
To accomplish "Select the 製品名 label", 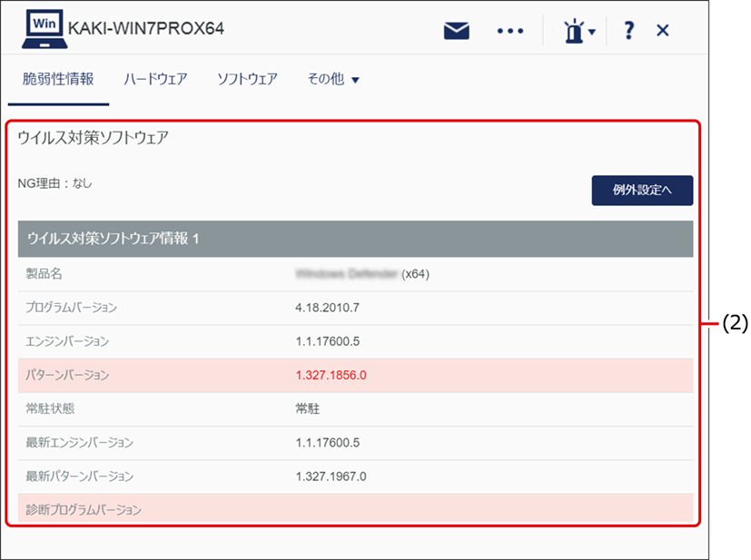I will pyautogui.click(x=44, y=274).
